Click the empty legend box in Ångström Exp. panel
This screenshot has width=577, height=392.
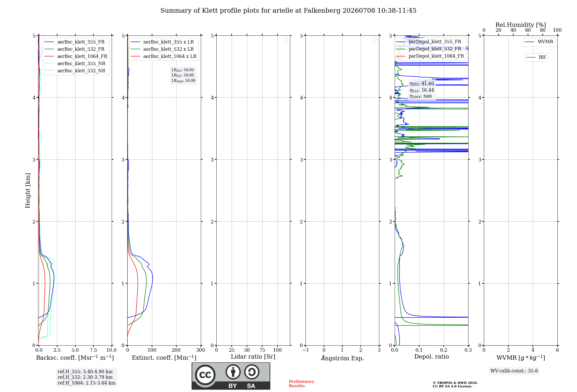(375, 40)
